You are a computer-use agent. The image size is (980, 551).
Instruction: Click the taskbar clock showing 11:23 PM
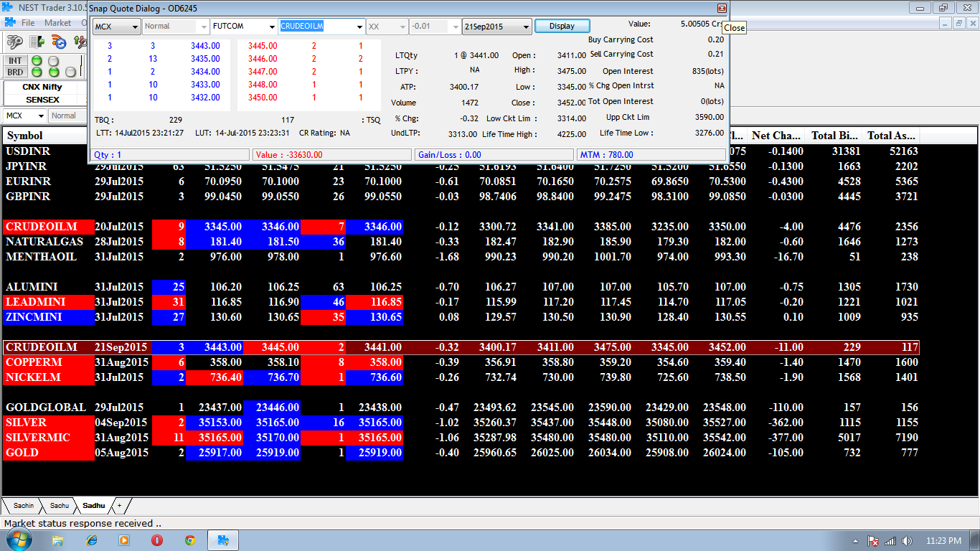click(x=943, y=540)
